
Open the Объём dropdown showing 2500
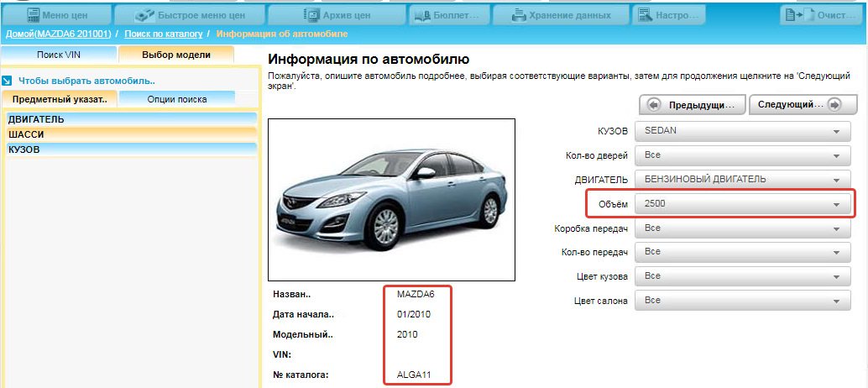(742, 204)
